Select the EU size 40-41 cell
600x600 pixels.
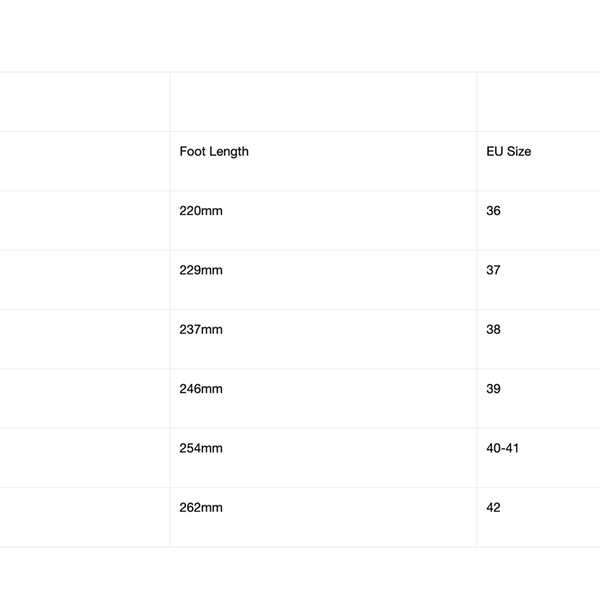503,448
